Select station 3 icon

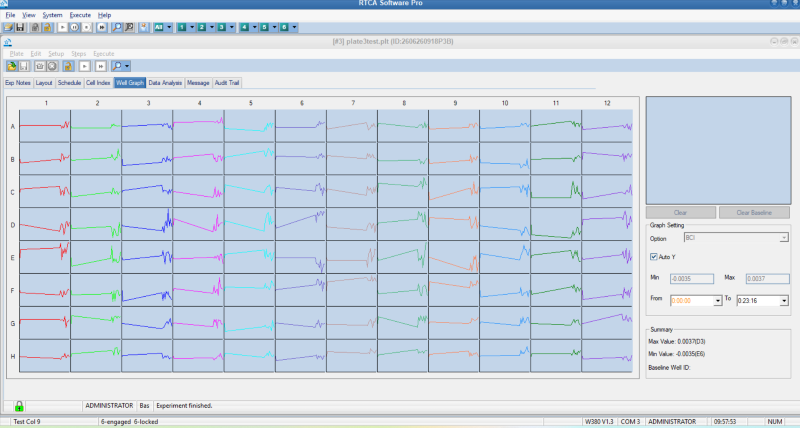[221, 28]
